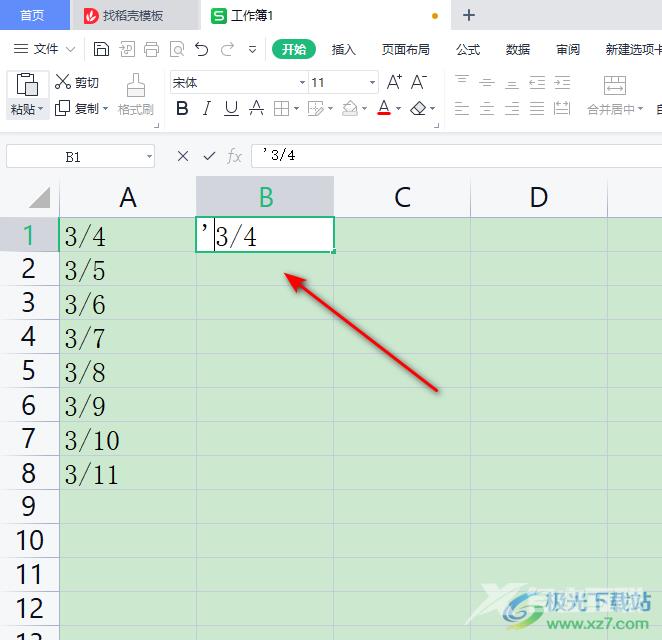Screen dimensions: 662x640
Task: Open the fill color dropdown arrow
Action: (x=364, y=109)
